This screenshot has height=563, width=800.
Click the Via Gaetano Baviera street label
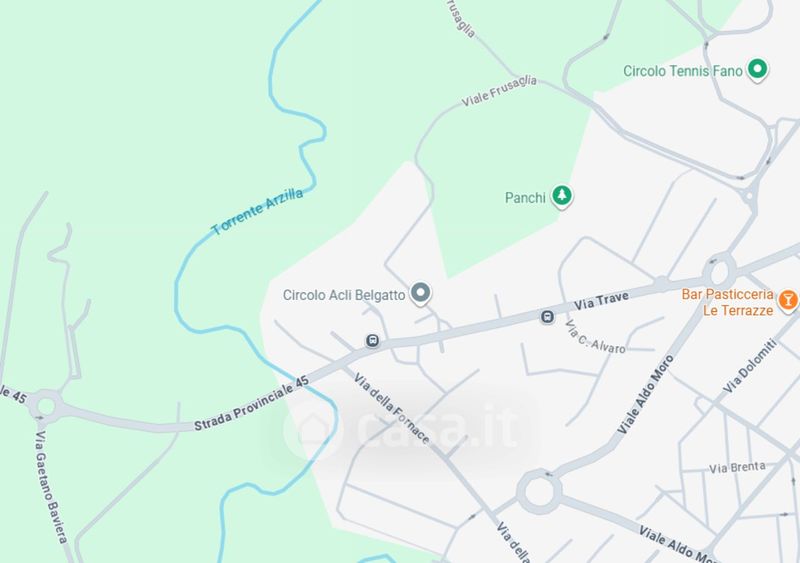(x=51, y=487)
